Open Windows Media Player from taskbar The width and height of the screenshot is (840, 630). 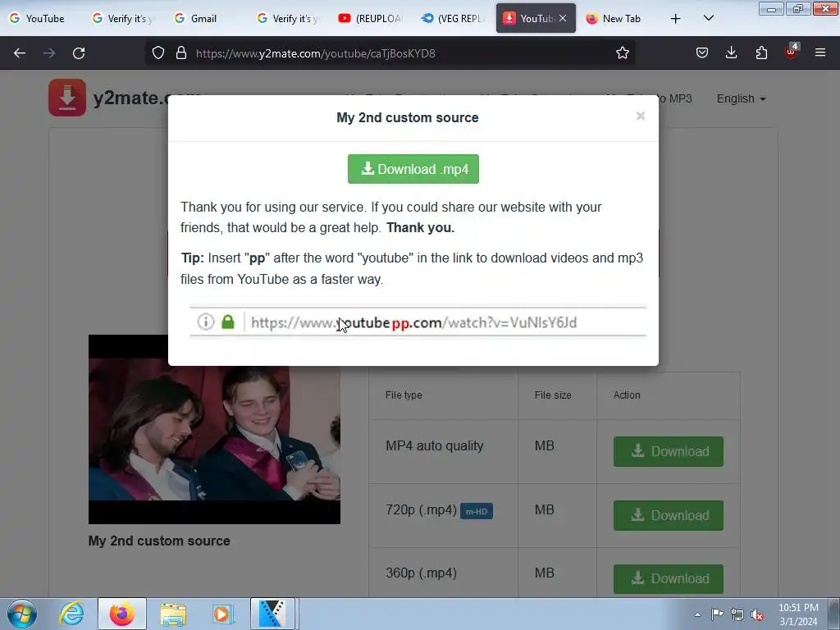(x=222, y=614)
